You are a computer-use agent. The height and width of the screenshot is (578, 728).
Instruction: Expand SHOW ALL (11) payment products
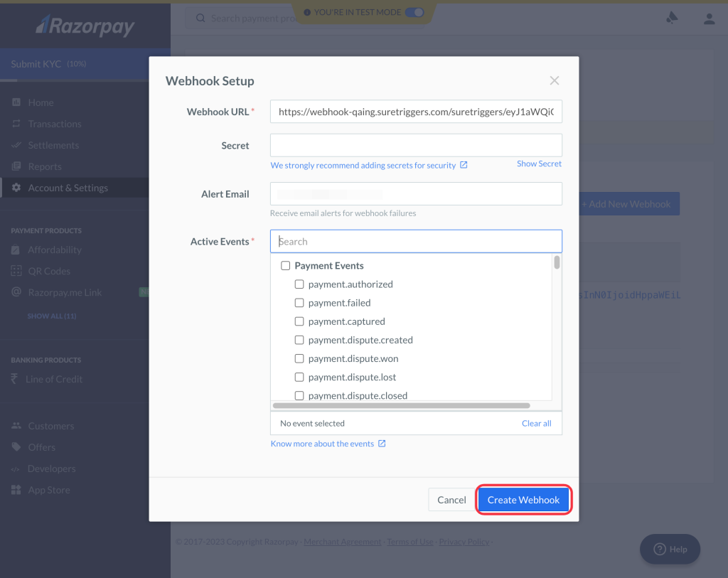pyautogui.click(x=52, y=316)
